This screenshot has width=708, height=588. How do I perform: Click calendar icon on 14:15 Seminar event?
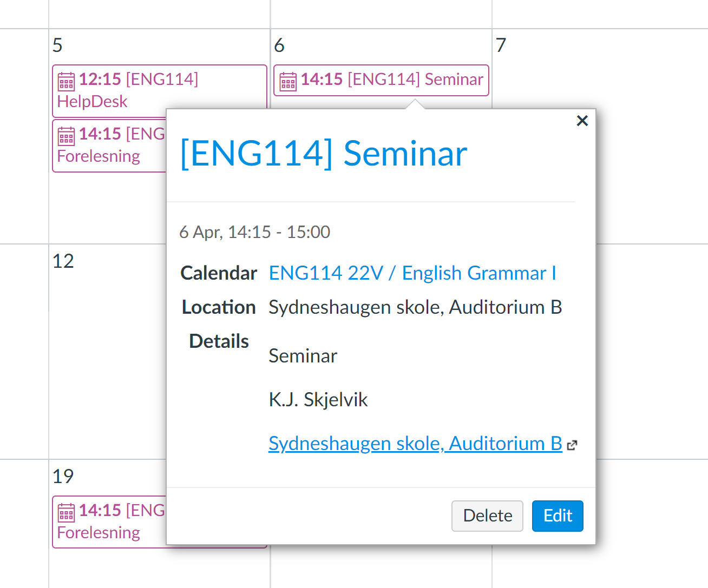point(288,81)
